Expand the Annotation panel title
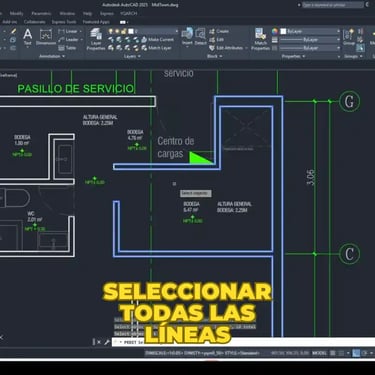The width and height of the screenshot is (375, 375). [x=52, y=56]
